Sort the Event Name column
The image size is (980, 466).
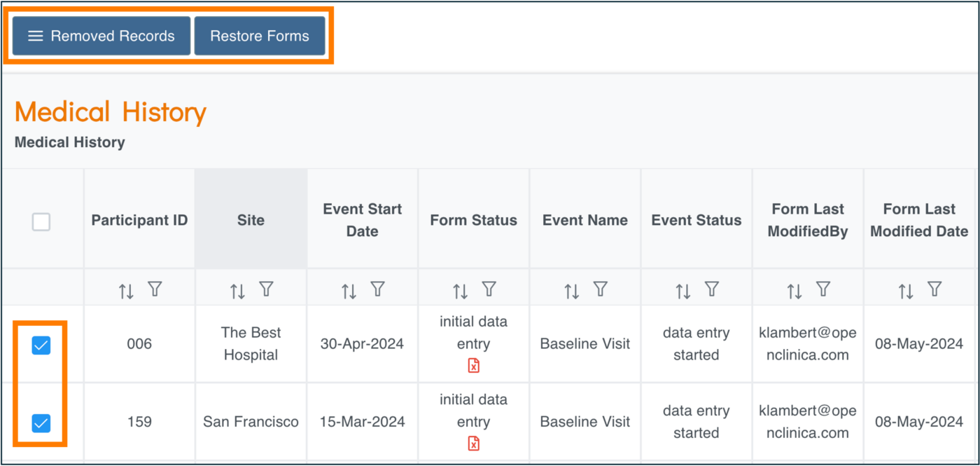tap(571, 289)
